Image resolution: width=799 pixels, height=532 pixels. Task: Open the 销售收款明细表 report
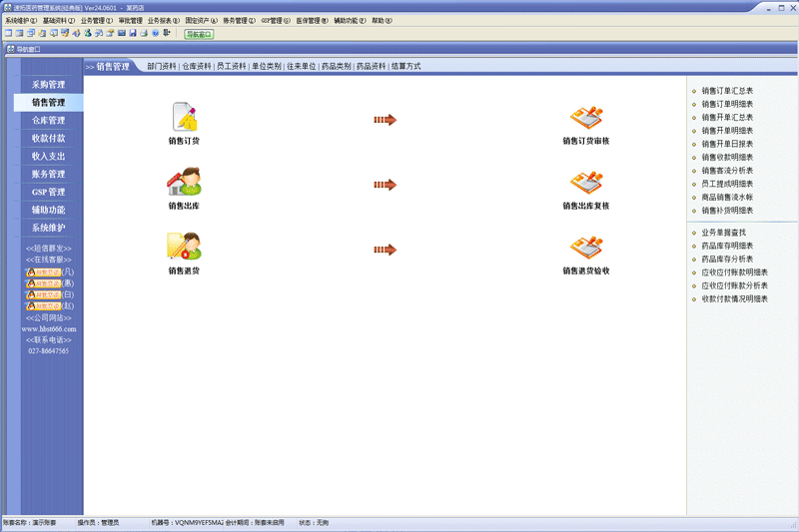[x=727, y=158]
